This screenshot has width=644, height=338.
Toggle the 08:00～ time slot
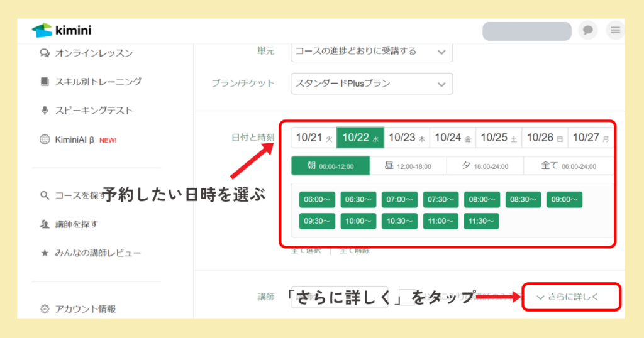(482, 200)
